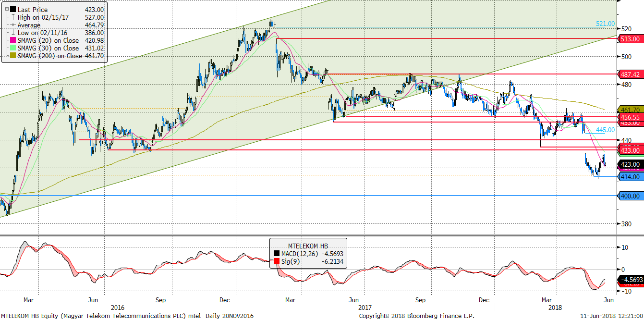Collapse the Last Price legend tree

pos(6,10)
